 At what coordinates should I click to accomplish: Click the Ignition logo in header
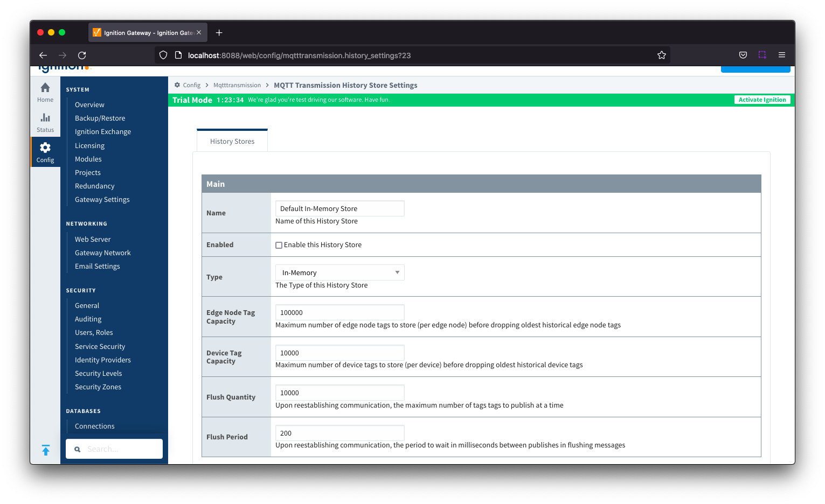pyautogui.click(x=65, y=69)
